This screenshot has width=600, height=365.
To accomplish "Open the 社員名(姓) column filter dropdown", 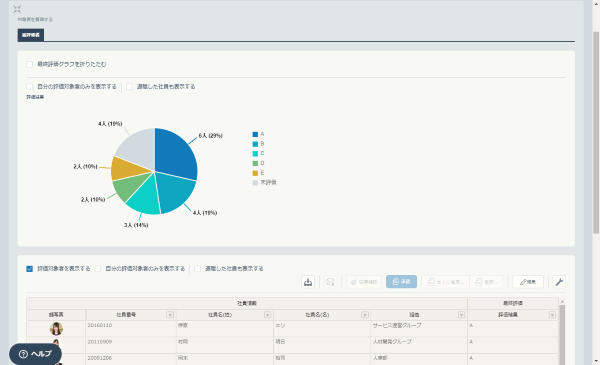I will point(267,315).
